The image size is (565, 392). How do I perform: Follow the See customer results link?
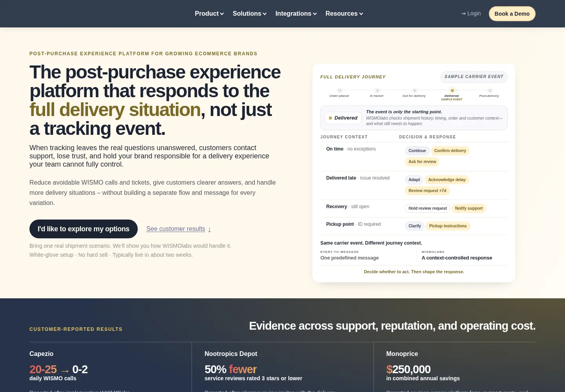(x=176, y=229)
